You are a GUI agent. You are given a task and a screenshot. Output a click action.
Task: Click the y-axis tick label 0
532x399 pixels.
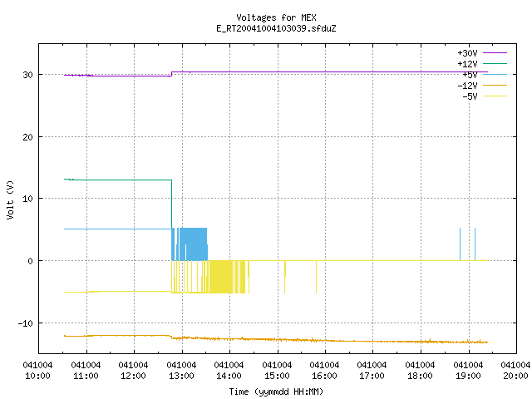pos(30,261)
